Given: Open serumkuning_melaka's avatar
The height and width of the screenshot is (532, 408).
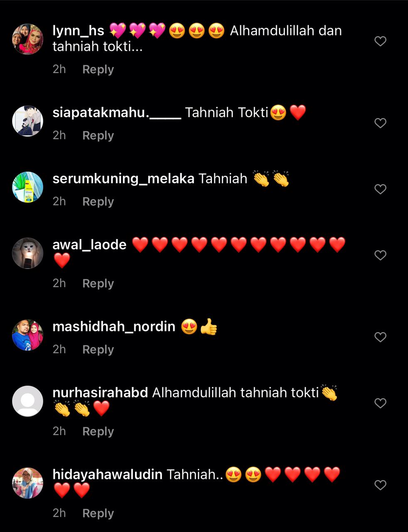Looking at the screenshot, I should pyautogui.click(x=27, y=187).
